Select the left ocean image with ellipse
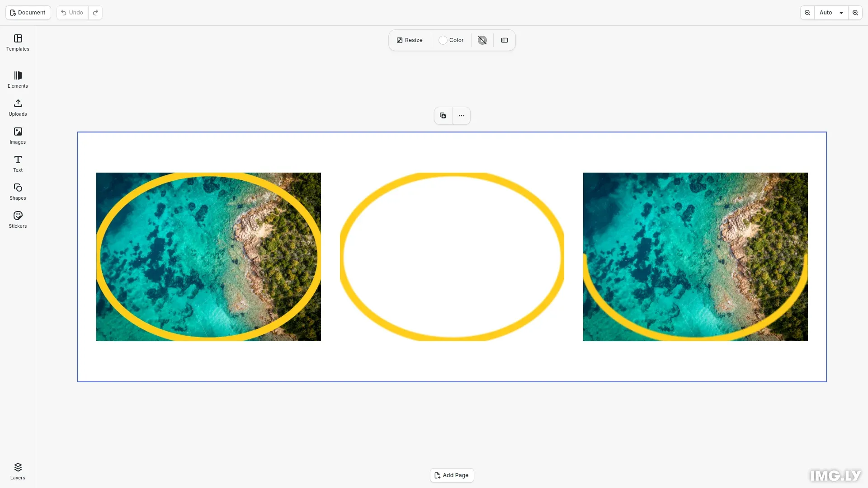Image resolution: width=868 pixels, height=488 pixels. [x=208, y=257]
